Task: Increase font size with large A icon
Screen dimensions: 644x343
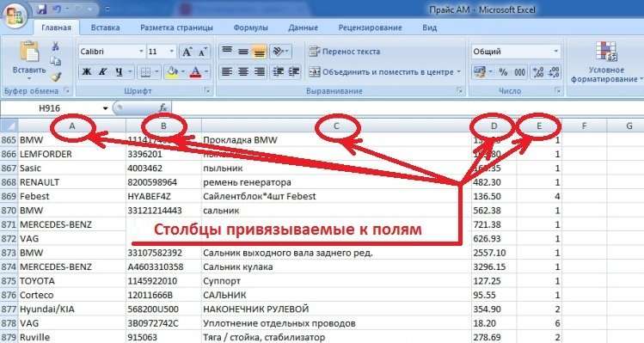Action: 187,52
